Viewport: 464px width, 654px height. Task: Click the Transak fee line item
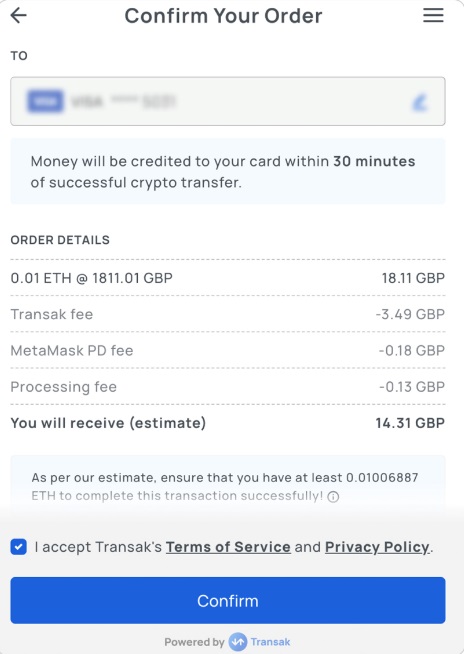tap(228, 314)
